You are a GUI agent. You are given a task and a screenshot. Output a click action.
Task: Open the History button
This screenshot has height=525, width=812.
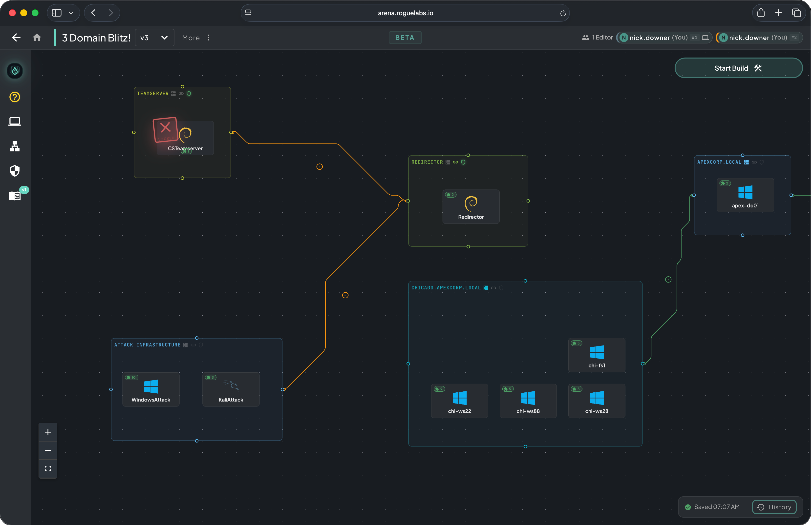click(774, 507)
